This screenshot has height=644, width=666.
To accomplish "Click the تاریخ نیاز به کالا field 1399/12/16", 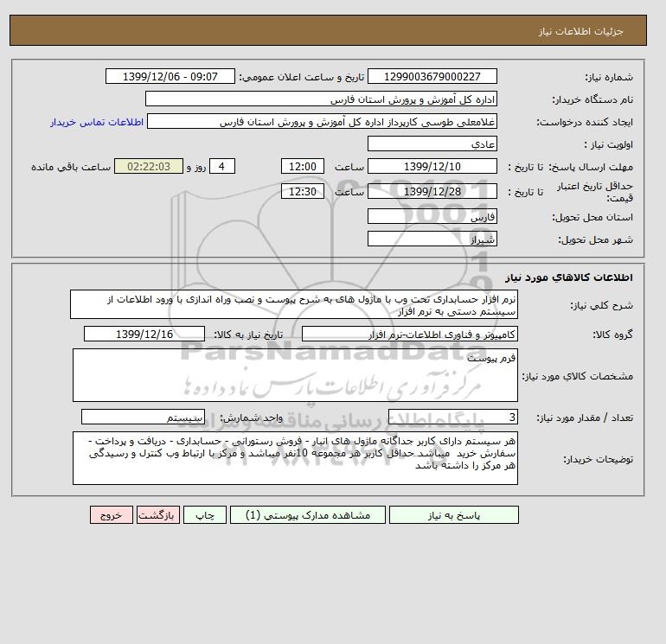I will pos(144,334).
